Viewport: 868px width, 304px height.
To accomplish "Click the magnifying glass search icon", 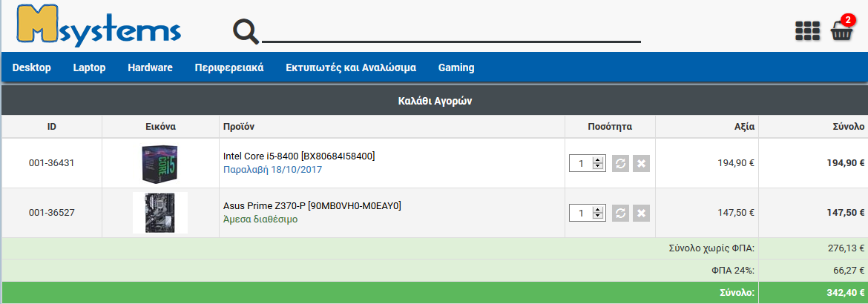I will [246, 30].
